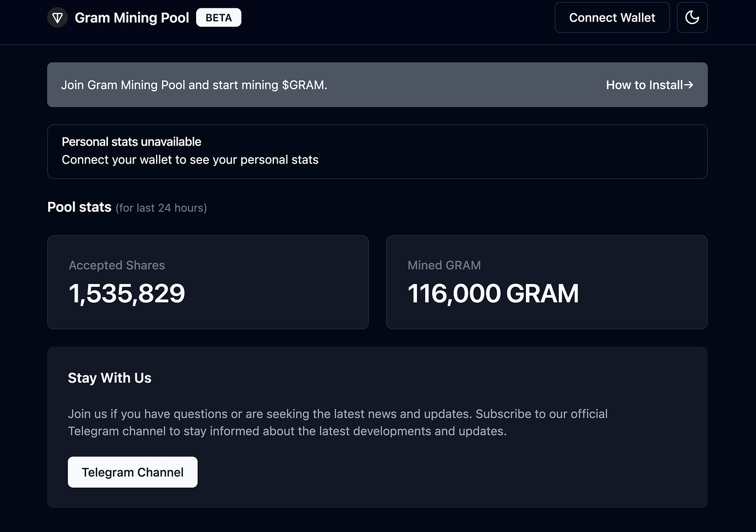Click the arrow icon next to How to Install
The width and height of the screenshot is (756, 532).
click(x=689, y=85)
